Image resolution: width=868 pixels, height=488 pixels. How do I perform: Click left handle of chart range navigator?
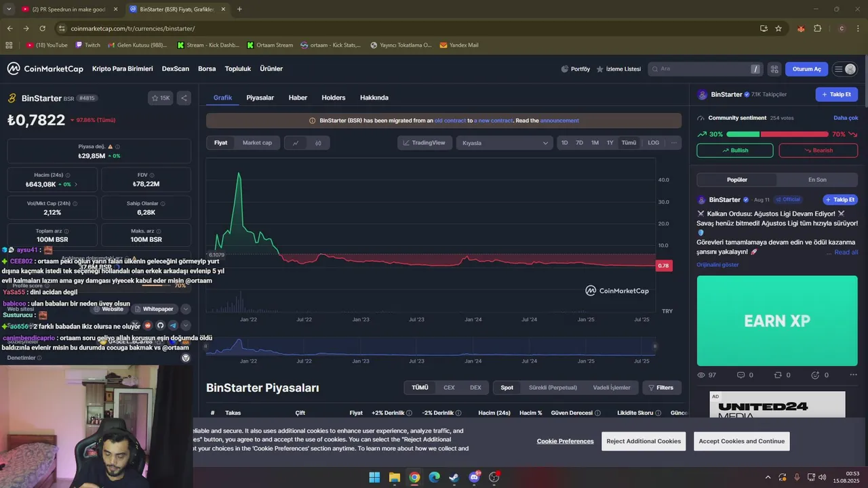205,346
